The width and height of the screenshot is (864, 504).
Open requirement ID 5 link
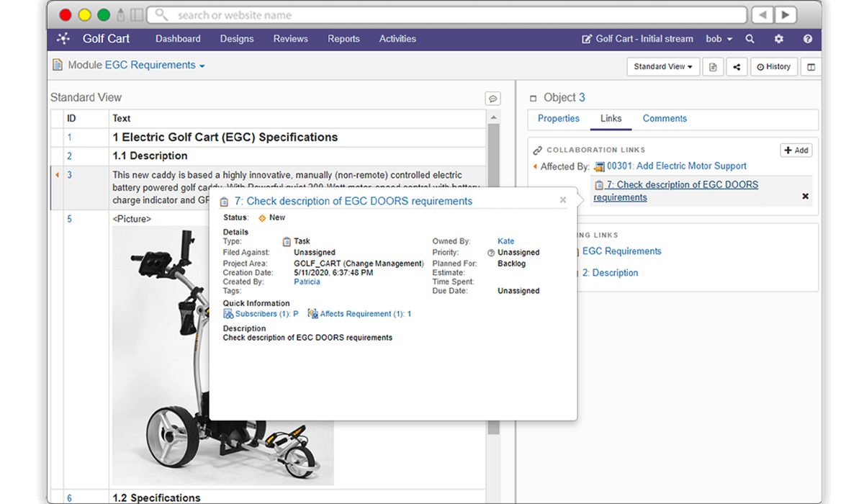(x=70, y=219)
